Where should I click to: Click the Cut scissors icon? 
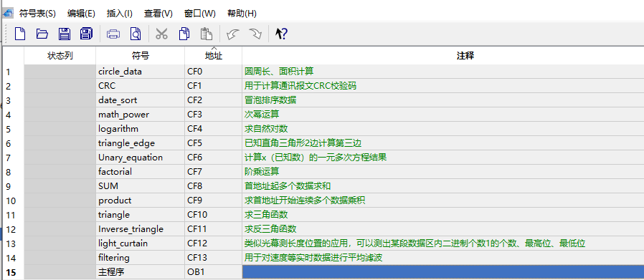[161, 34]
